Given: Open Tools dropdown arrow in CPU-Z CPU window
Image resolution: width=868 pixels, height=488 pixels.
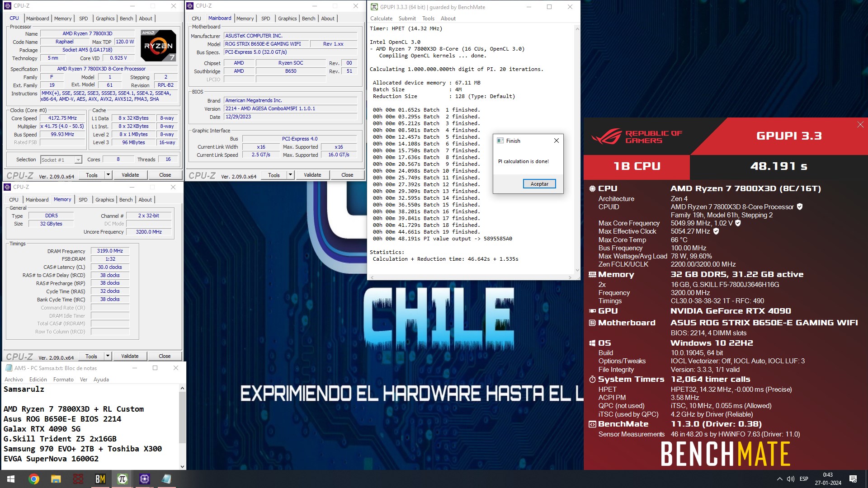Looking at the screenshot, I should click(108, 175).
